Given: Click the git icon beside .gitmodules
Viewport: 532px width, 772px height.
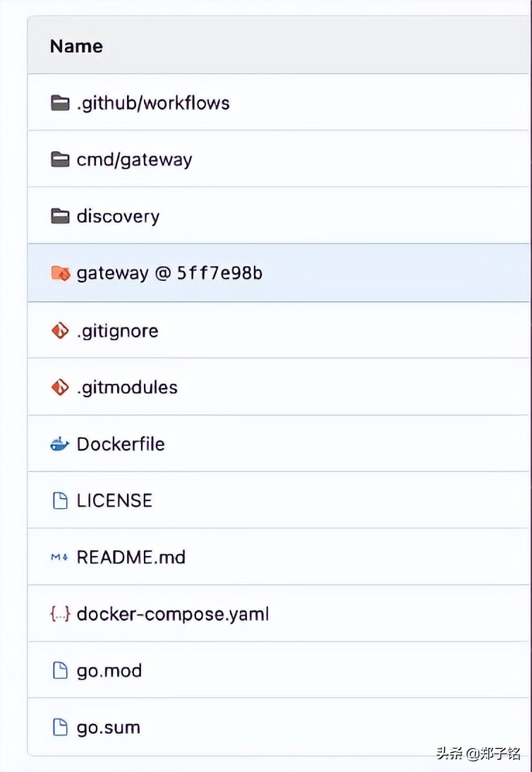Looking at the screenshot, I should 60,387.
